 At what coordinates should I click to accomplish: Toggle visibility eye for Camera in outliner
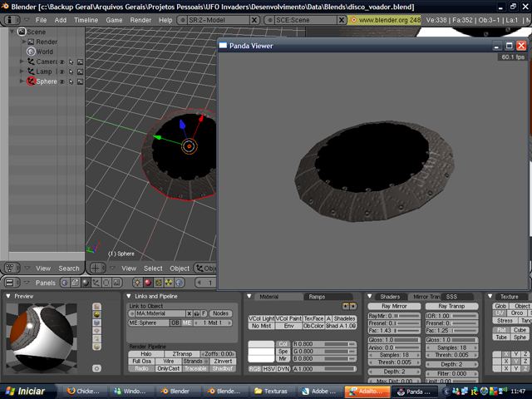click(61, 62)
